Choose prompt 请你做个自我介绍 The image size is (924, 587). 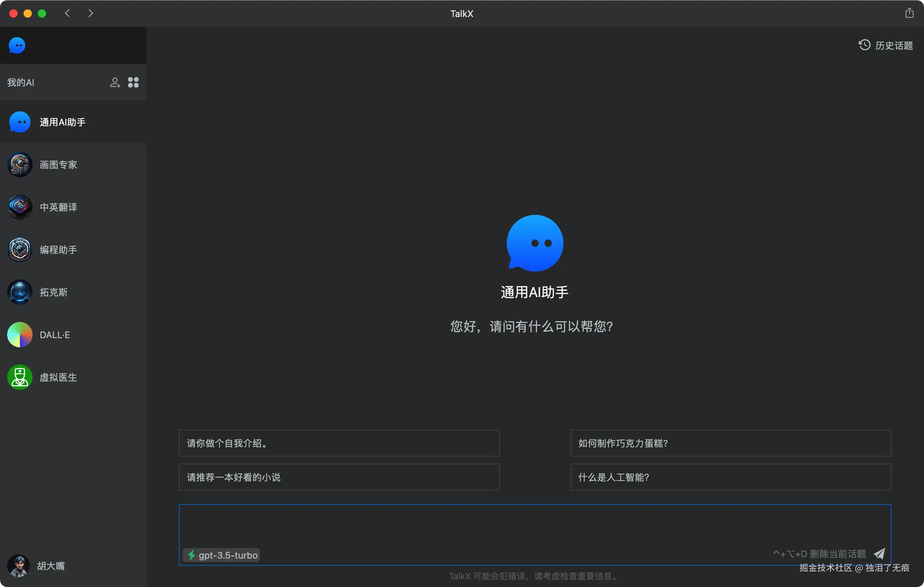point(339,443)
